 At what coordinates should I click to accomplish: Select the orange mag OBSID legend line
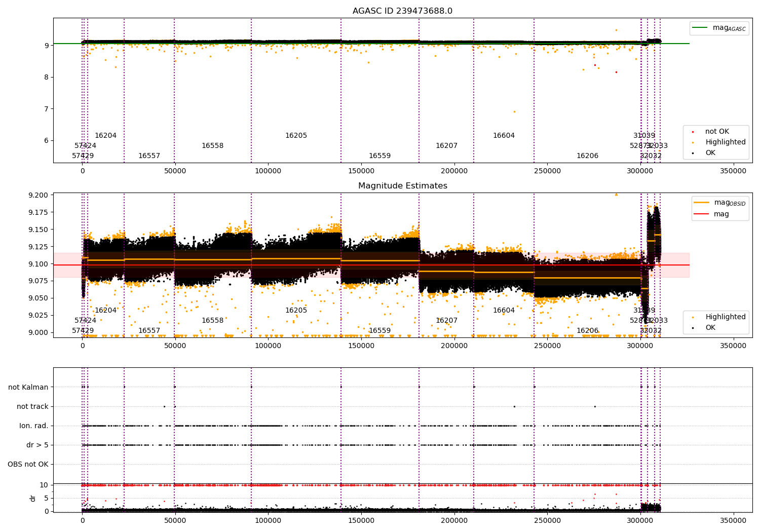click(702, 203)
